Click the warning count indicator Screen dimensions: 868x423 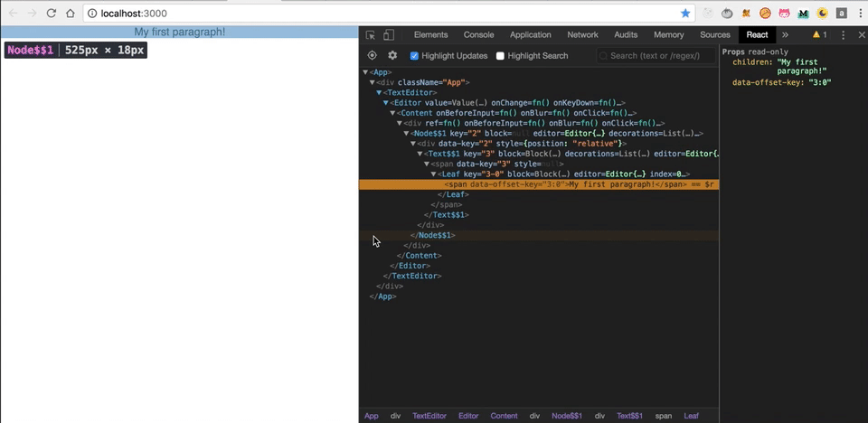[819, 35]
